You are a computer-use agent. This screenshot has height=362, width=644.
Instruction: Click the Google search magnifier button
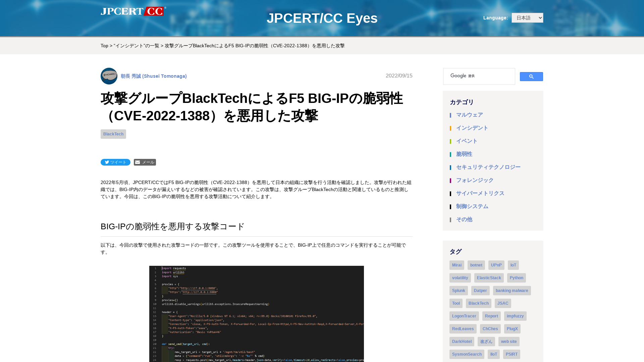(531, 76)
